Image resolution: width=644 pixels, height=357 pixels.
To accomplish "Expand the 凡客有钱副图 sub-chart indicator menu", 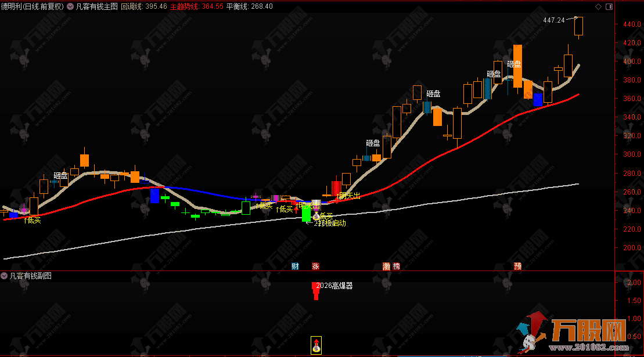I will point(4,276).
